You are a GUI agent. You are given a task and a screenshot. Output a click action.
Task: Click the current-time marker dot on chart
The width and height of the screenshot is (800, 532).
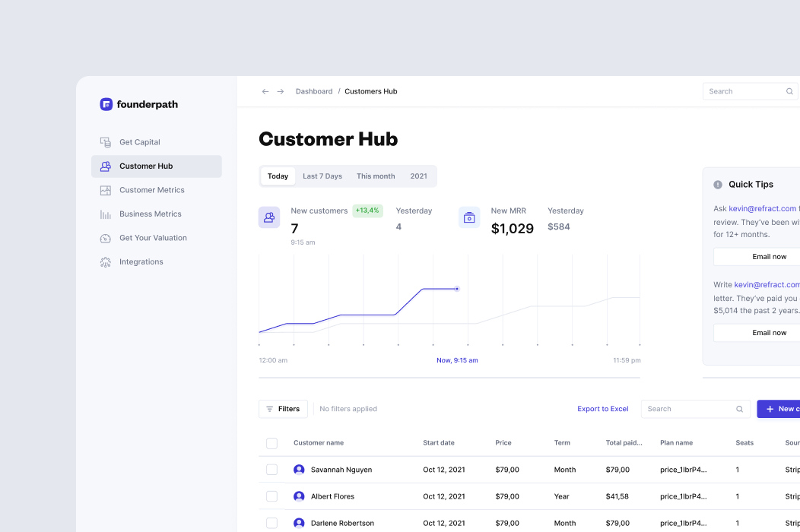coord(457,289)
